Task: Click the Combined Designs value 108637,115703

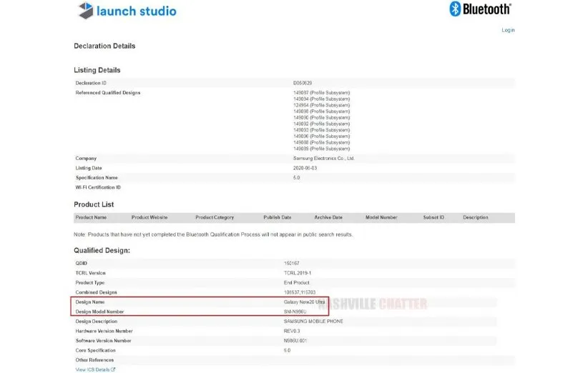Action: 300,292
